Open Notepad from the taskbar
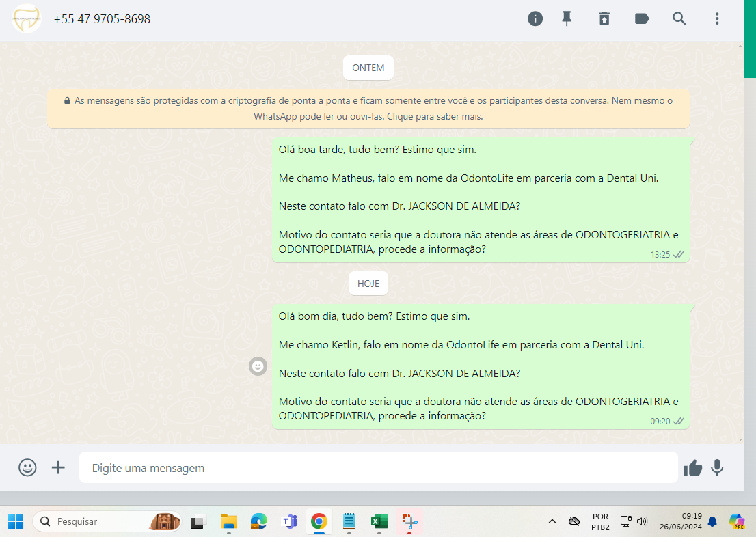The image size is (756, 537). [x=349, y=521]
